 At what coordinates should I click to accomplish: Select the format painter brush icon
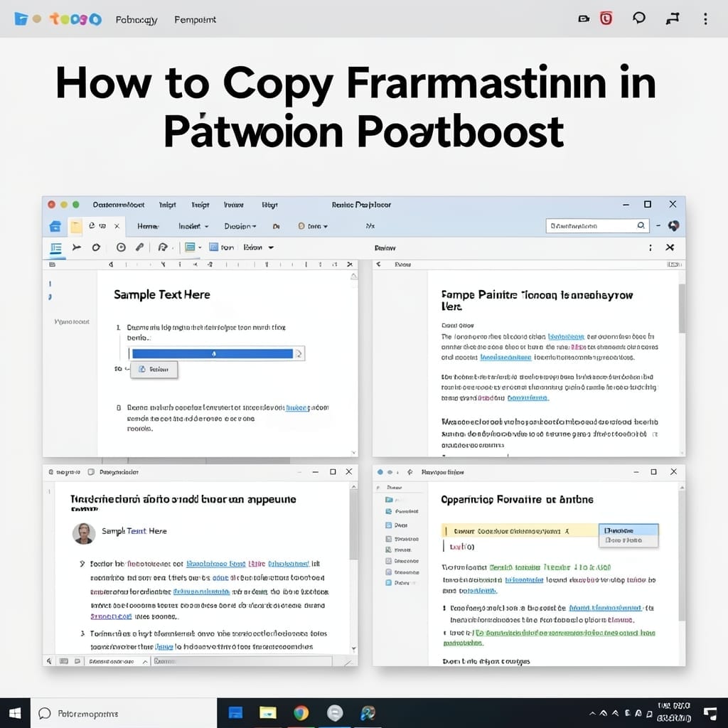140,247
